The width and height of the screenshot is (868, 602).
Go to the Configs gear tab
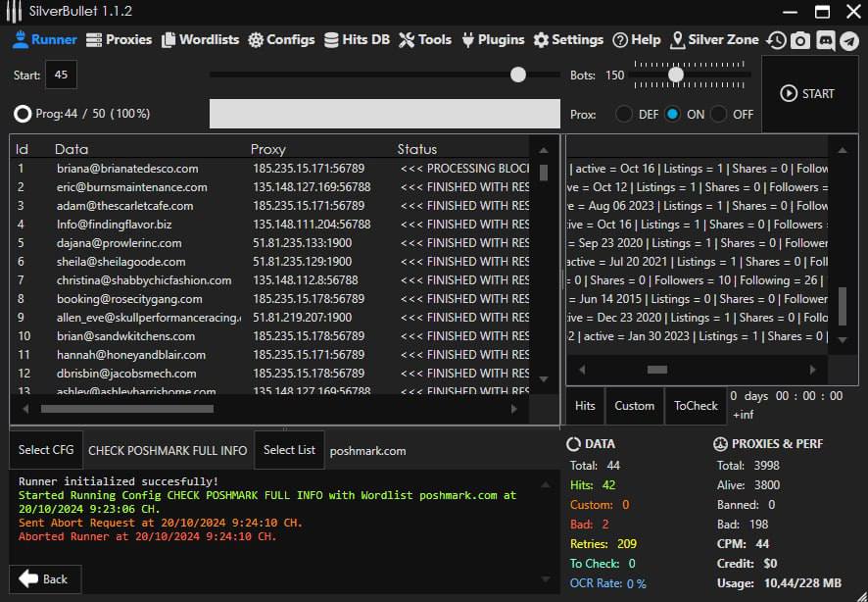281,40
